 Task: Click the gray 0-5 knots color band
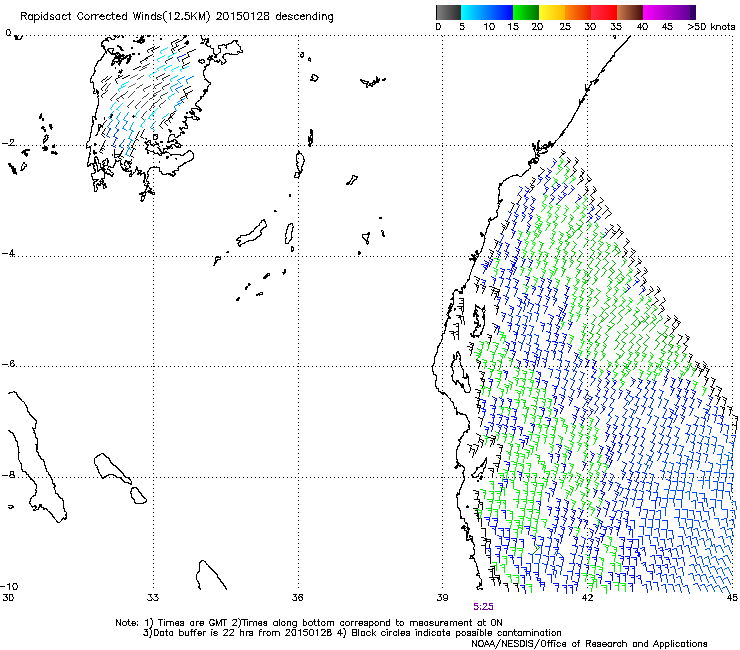[x=448, y=12]
